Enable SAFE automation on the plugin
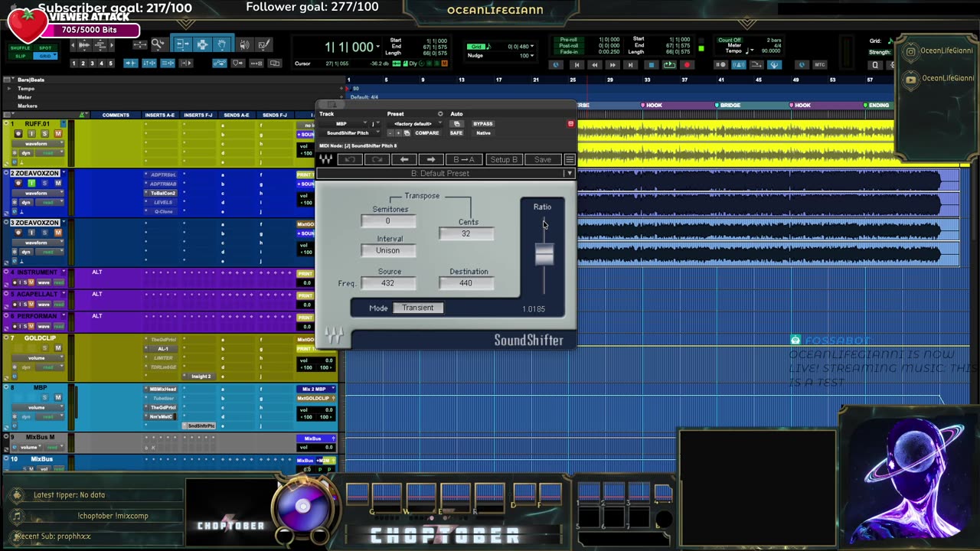This screenshot has height=551, width=980. 456,133
